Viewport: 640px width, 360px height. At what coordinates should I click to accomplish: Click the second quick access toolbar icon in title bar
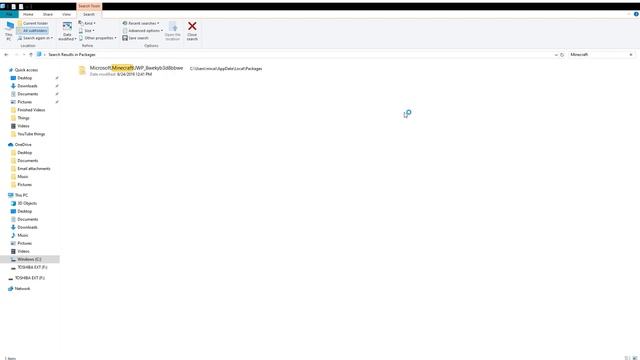(13, 7)
